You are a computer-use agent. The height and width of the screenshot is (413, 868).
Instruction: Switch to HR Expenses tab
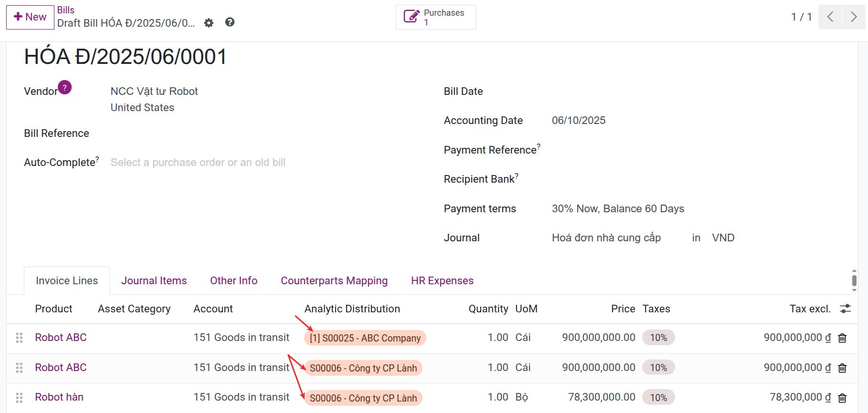pos(442,280)
